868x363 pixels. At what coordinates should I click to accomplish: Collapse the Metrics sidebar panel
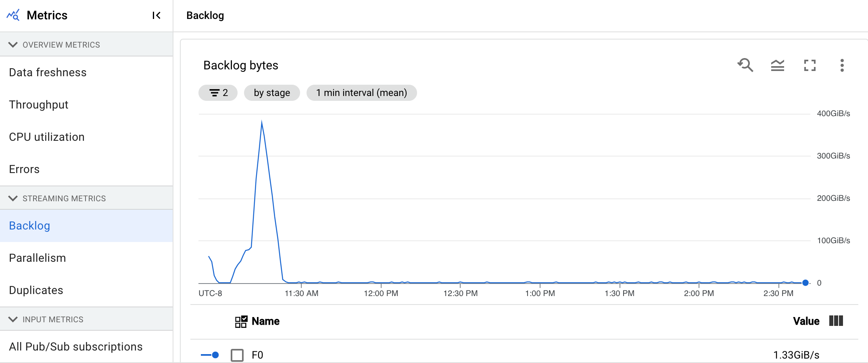pyautogui.click(x=156, y=15)
